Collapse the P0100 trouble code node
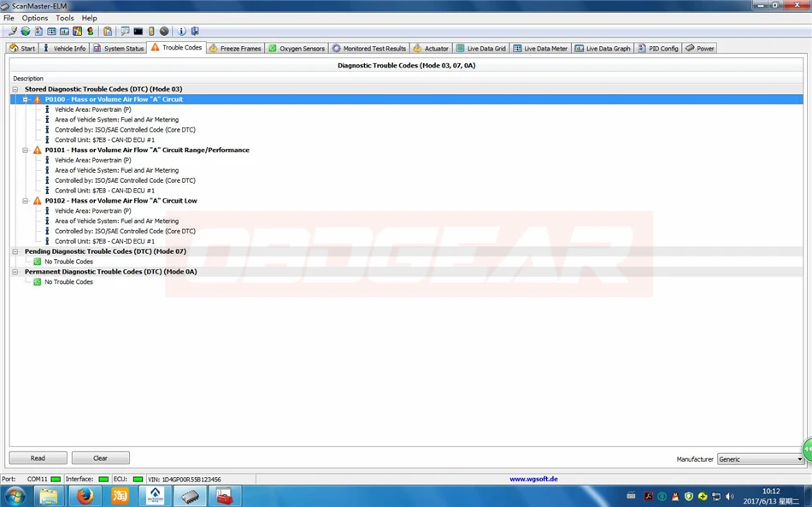Screen dimensions: 812x507 25,99
